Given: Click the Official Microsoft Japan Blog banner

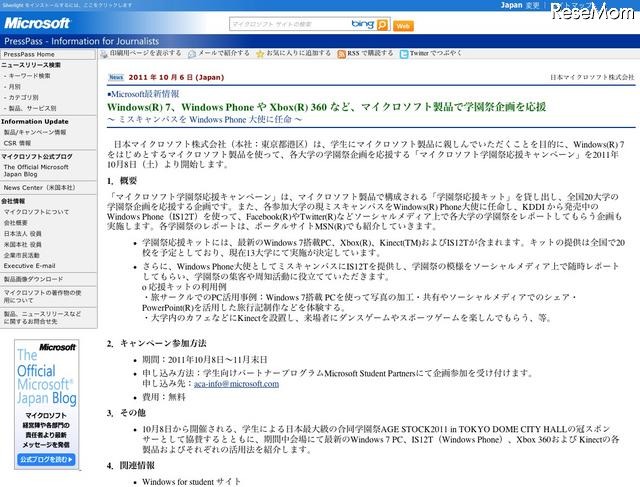Looking at the screenshot, I should 47,404.
